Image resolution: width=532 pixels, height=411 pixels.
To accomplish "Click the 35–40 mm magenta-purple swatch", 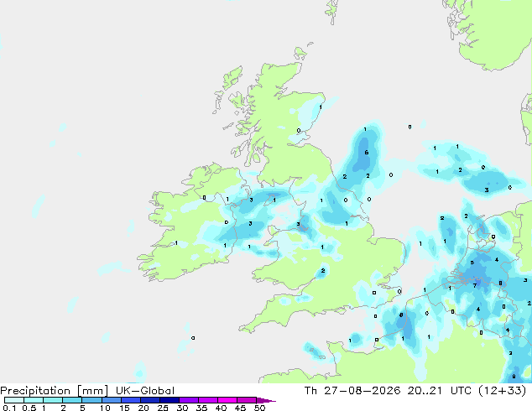I will [x=207, y=400].
